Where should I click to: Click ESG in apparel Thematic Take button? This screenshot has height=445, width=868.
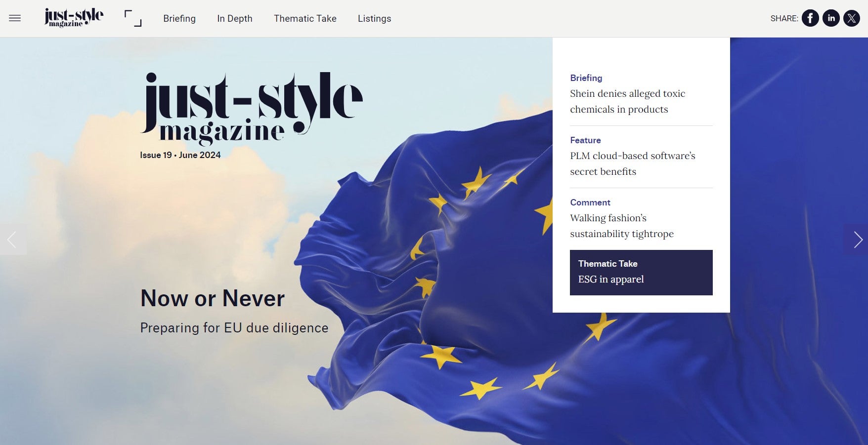[641, 273]
